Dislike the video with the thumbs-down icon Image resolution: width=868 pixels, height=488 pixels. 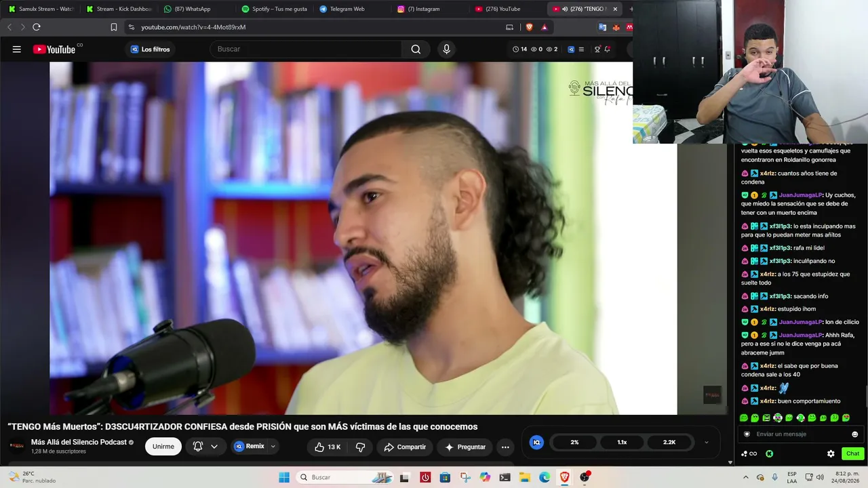tap(361, 447)
